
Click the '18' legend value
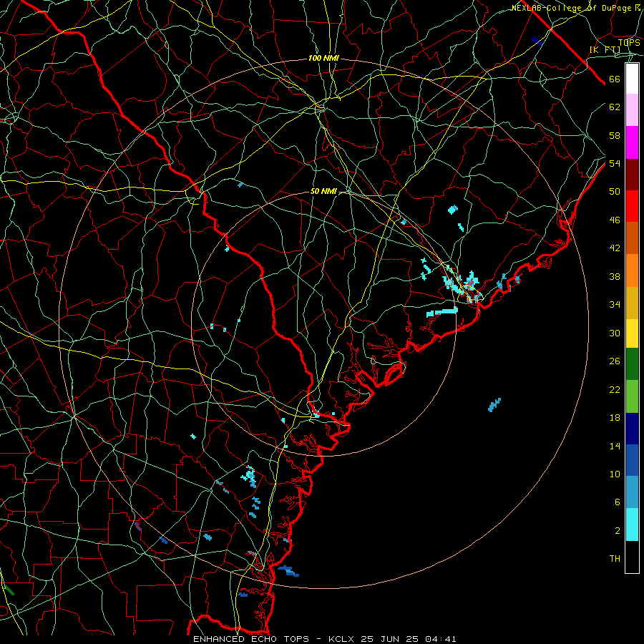[615, 418]
